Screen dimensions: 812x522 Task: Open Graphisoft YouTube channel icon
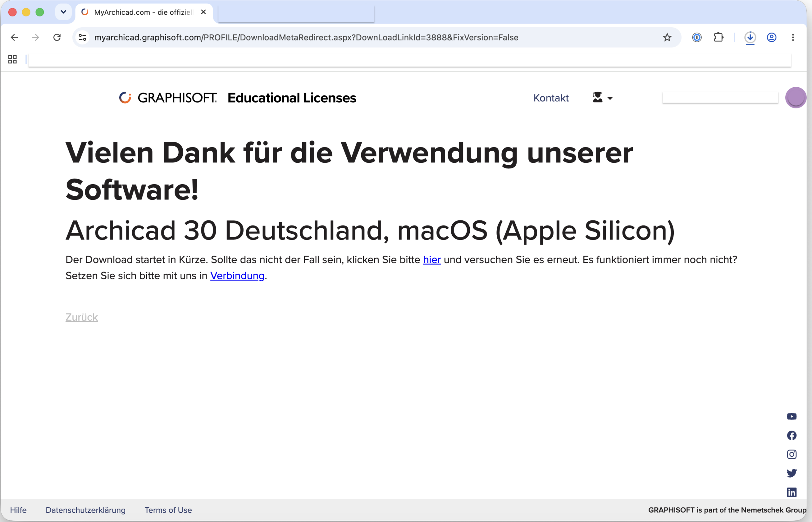(x=792, y=417)
